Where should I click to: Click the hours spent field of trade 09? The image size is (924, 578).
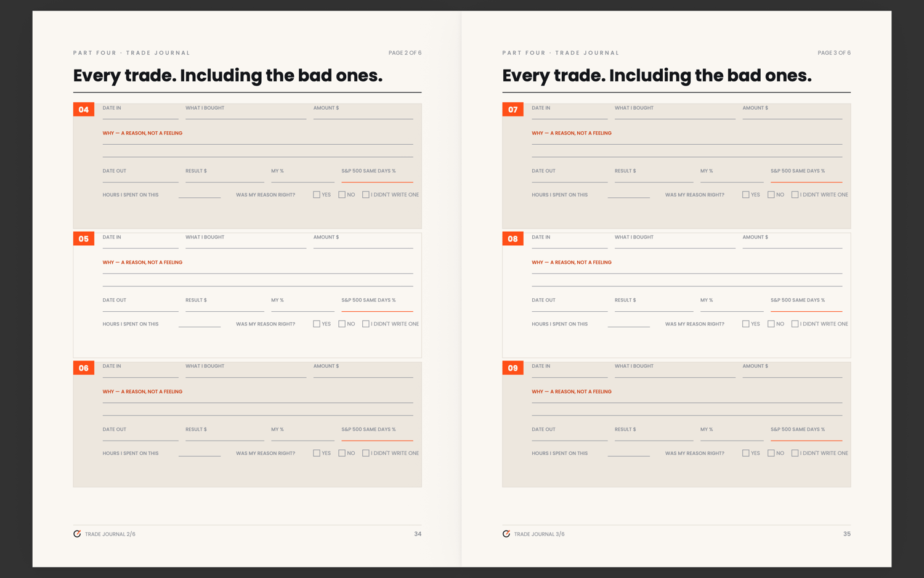pyautogui.click(x=629, y=454)
